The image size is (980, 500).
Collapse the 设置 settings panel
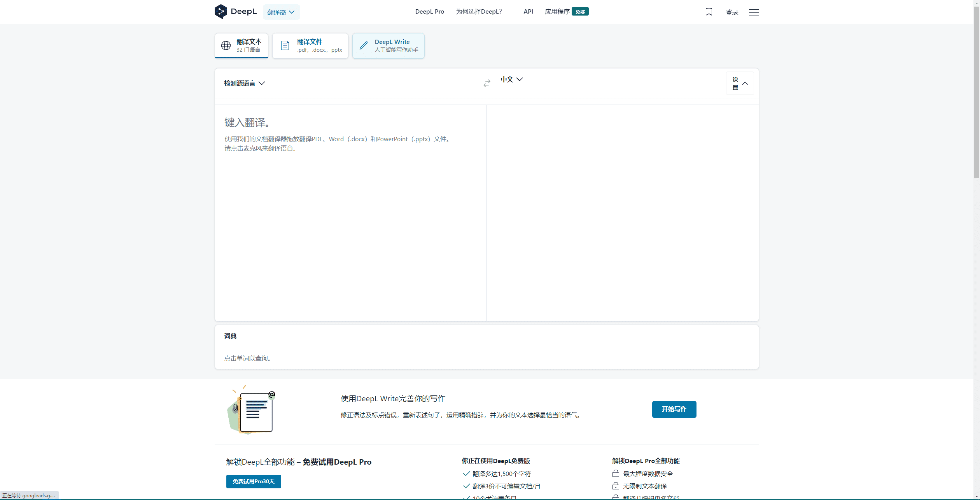(x=740, y=83)
